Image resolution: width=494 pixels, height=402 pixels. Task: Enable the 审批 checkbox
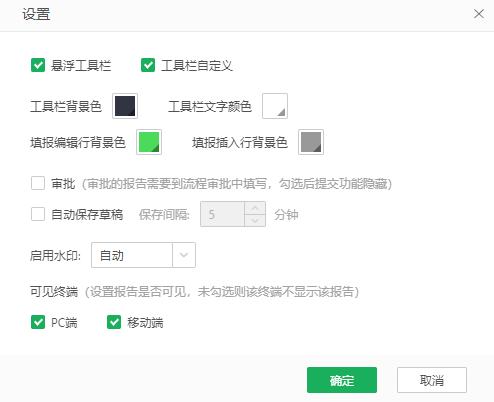[38, 183]
